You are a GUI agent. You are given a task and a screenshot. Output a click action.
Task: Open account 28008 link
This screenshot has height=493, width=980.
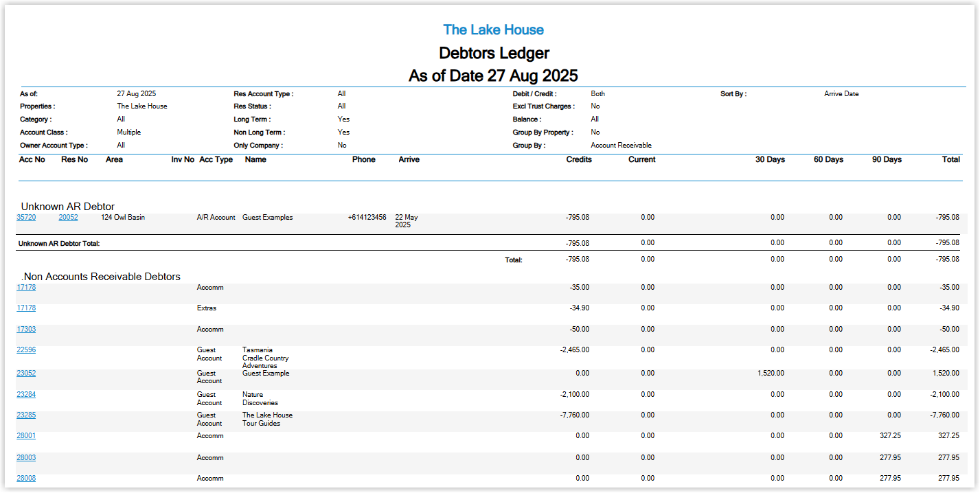tap(26, 479)
